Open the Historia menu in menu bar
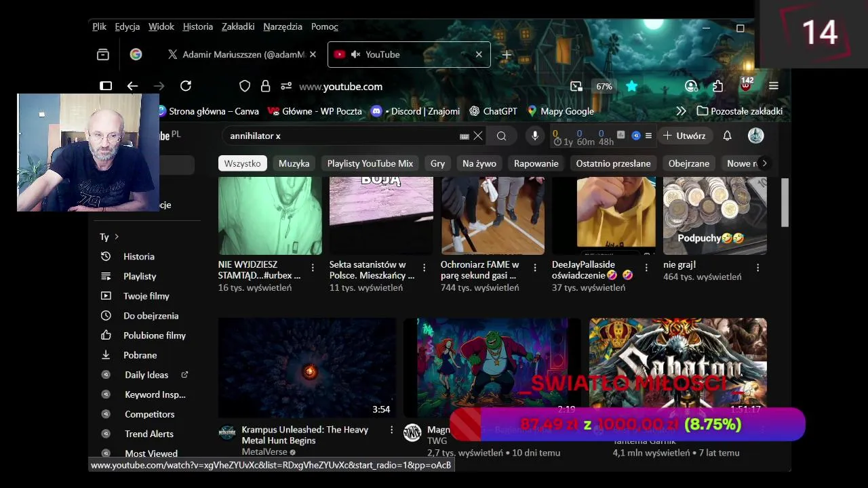Image resolution: width=868 pixels, height=488 pixels. point(198,26)
